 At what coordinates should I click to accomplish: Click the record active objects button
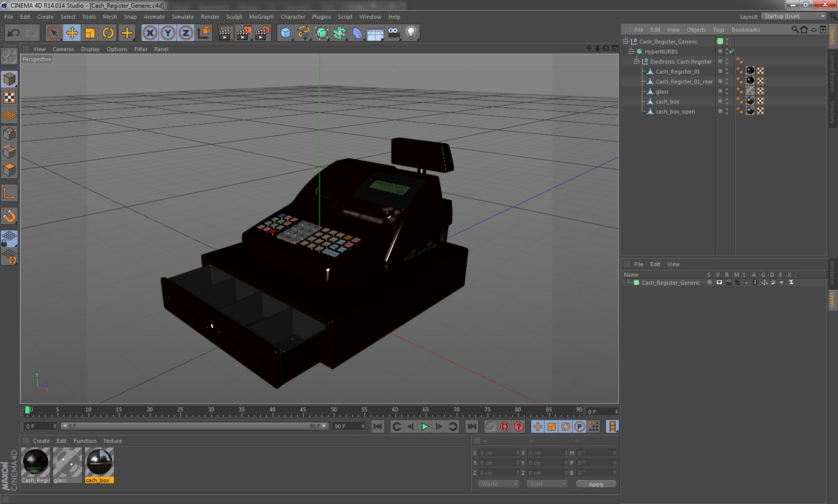tap(490, 426)
